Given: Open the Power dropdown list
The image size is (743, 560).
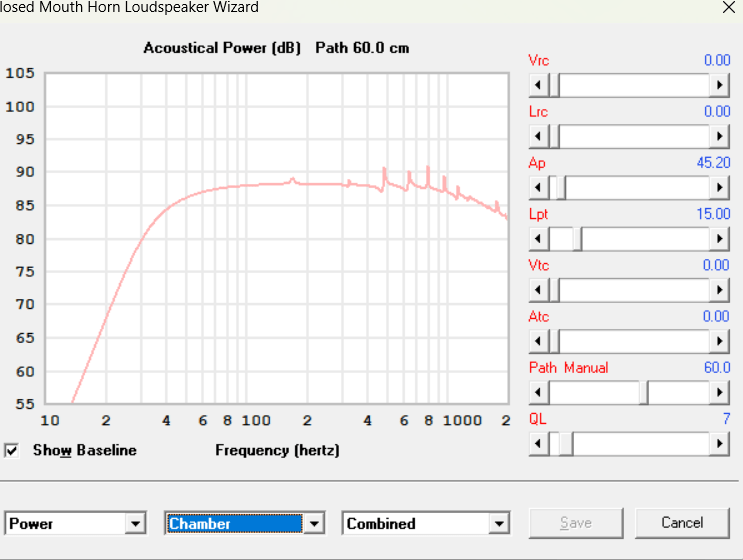Looking at the screenshot, I should (136, 524).
